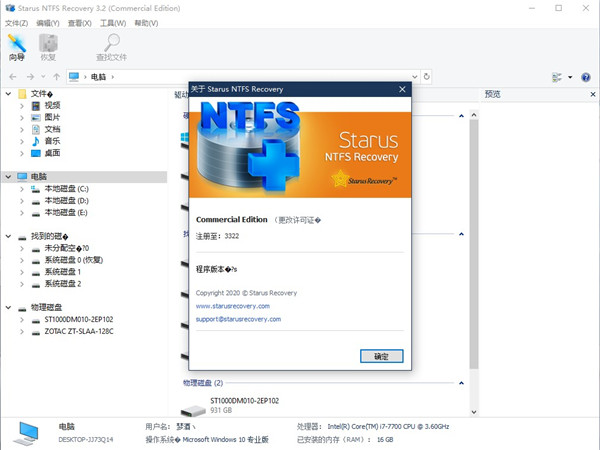
Task: Click the 更改许可证 change license link
Action: click(x=297, y=220)
